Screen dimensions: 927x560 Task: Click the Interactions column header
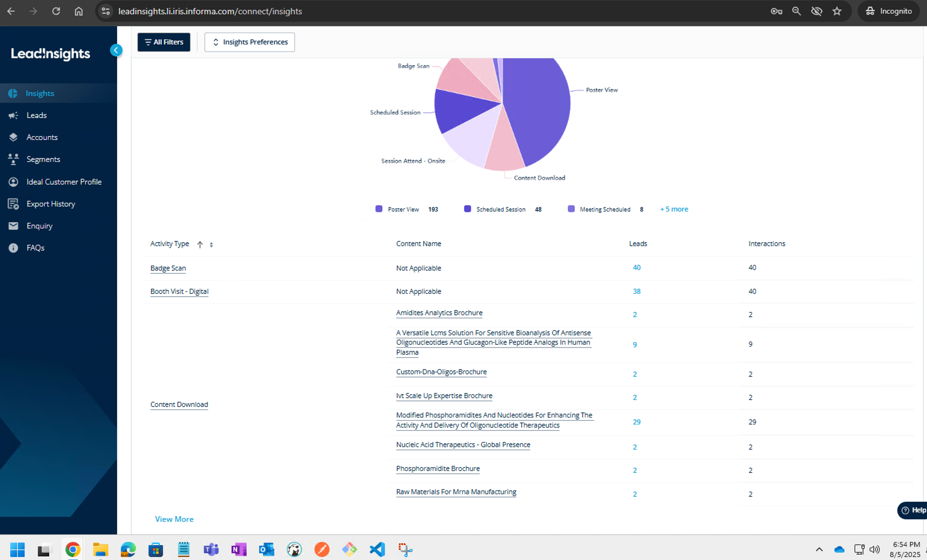pos(767,244)
